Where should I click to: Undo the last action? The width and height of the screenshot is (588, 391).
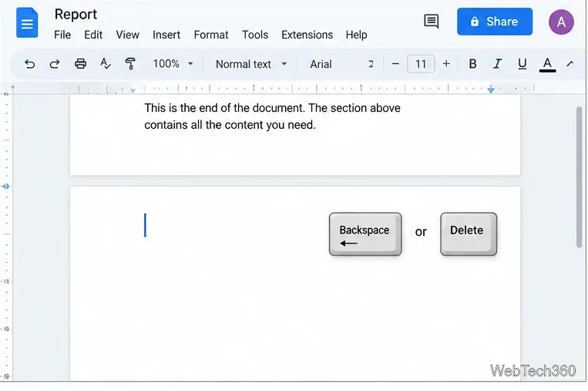(29, 64)
